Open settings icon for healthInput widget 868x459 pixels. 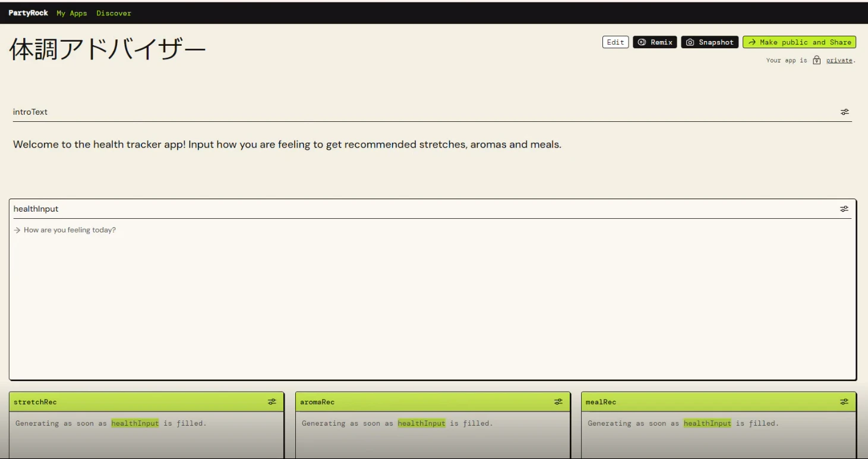point(844,209)
